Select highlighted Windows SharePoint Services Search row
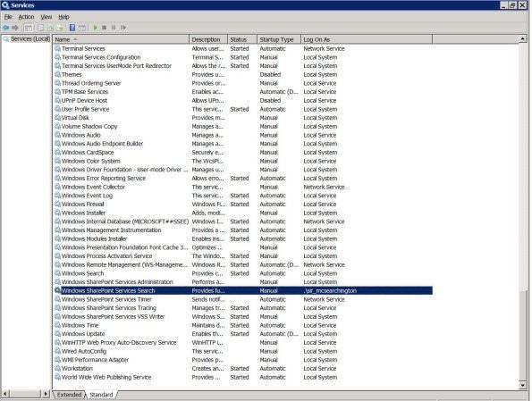 coord(243,290)
